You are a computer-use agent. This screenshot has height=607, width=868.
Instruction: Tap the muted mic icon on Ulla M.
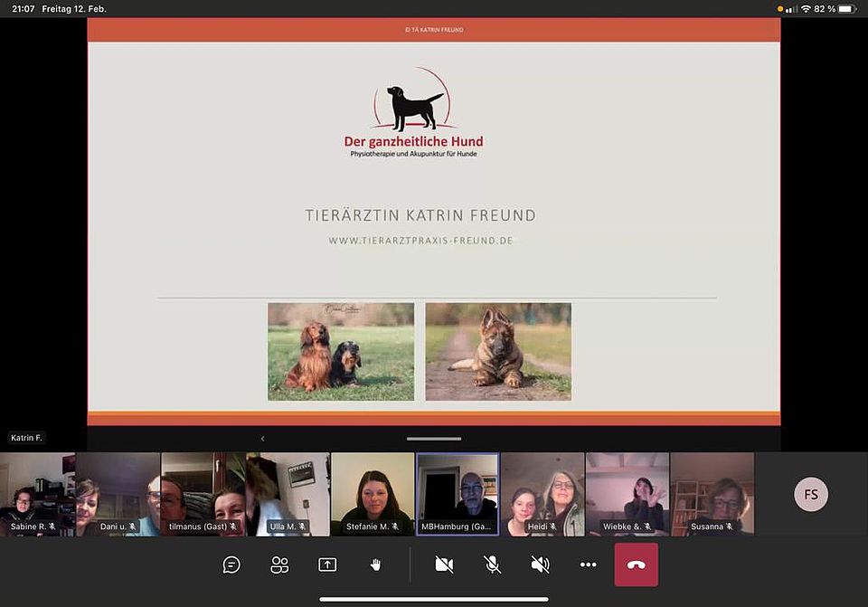[302, 526]
